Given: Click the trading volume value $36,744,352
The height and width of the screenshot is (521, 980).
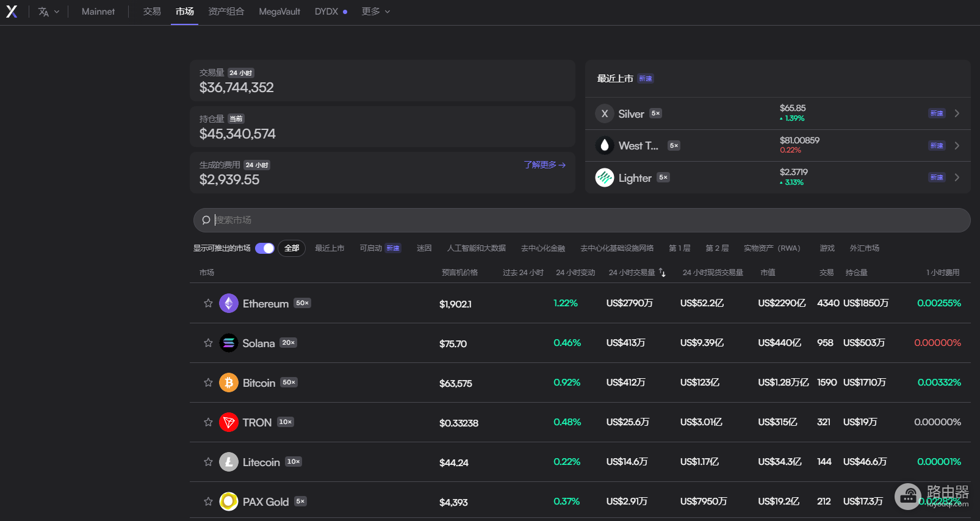Looking at the screenshot, I should click(x=237, y=87).
